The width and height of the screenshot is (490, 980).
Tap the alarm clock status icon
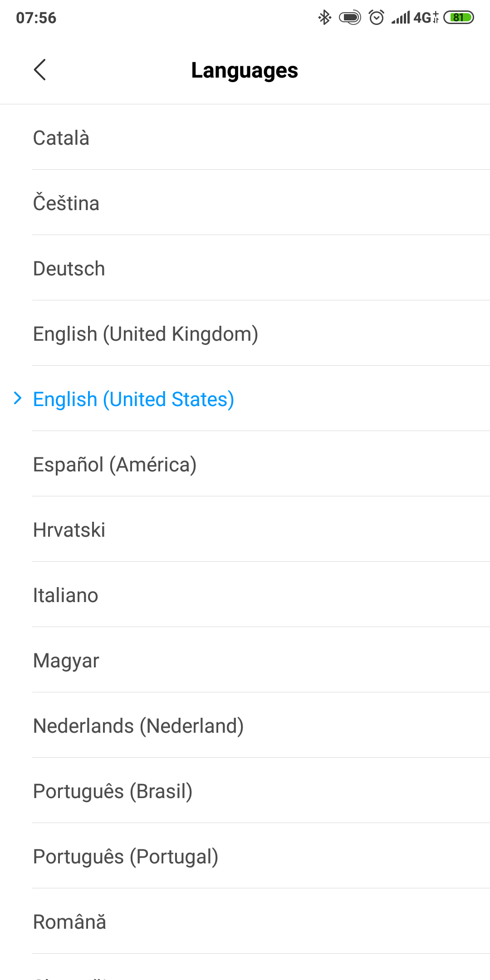[x=376, y=18]
